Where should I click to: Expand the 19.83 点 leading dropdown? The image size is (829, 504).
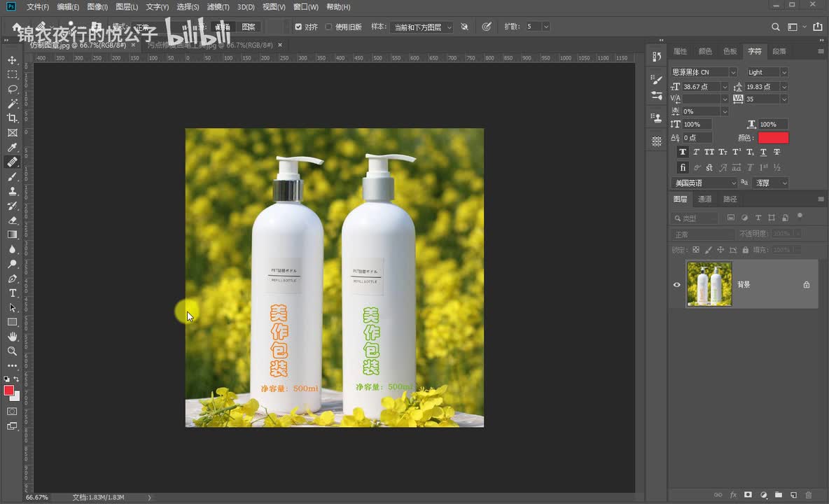(x=784, y=87)
